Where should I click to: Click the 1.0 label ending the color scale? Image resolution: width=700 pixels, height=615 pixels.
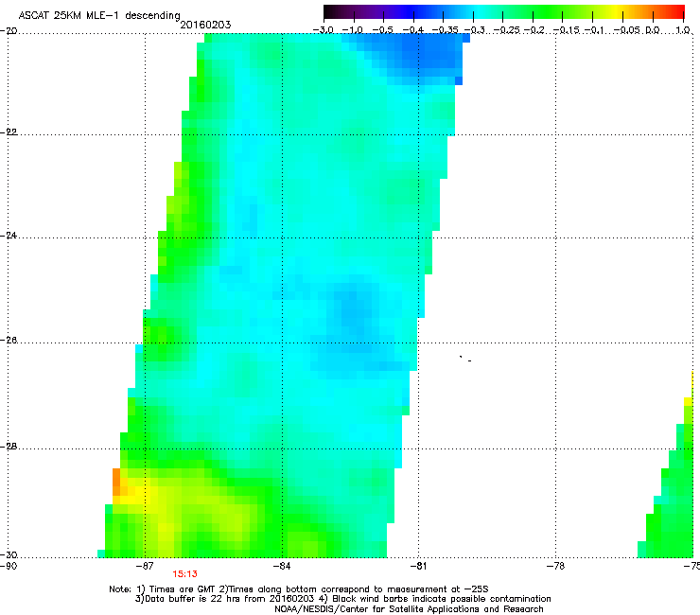[x=683, y=30]
